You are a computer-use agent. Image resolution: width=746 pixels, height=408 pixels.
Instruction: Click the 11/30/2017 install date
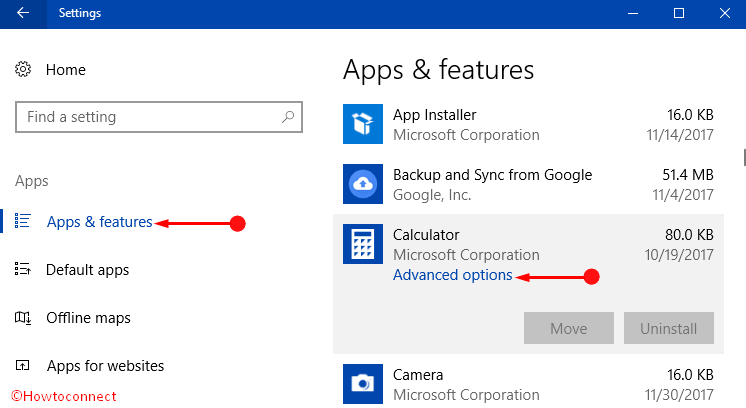coord(679,395)
